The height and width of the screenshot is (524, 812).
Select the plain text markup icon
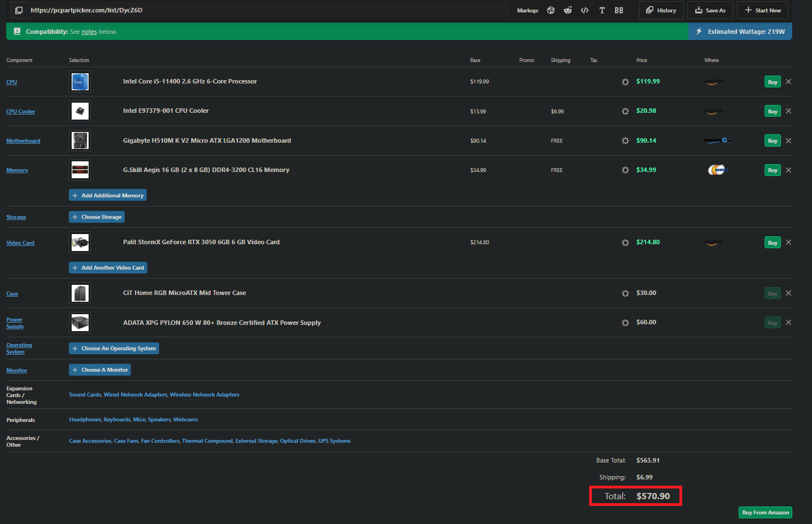[x=602, y=10]
